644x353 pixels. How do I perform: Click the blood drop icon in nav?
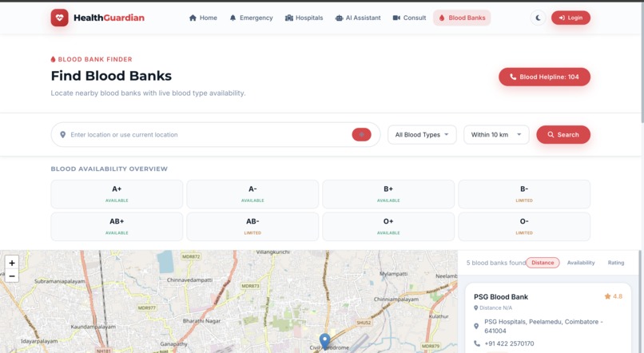[x=442, y=18]
